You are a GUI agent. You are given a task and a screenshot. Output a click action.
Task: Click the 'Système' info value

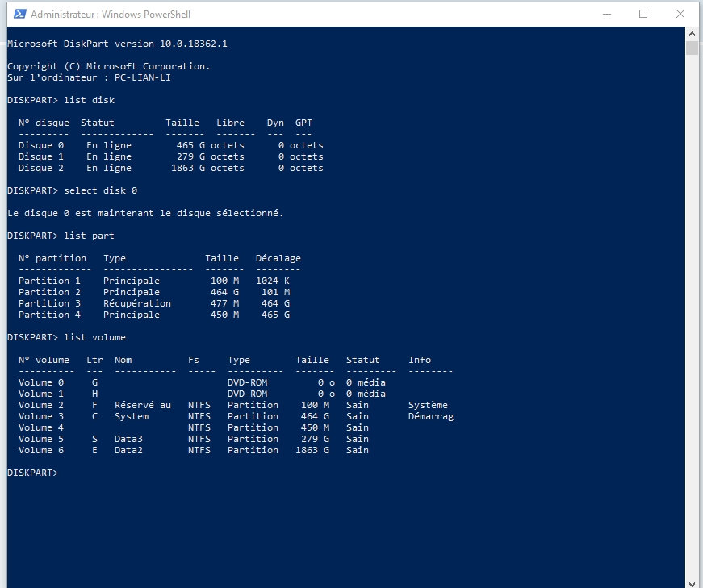click(428, 405)
